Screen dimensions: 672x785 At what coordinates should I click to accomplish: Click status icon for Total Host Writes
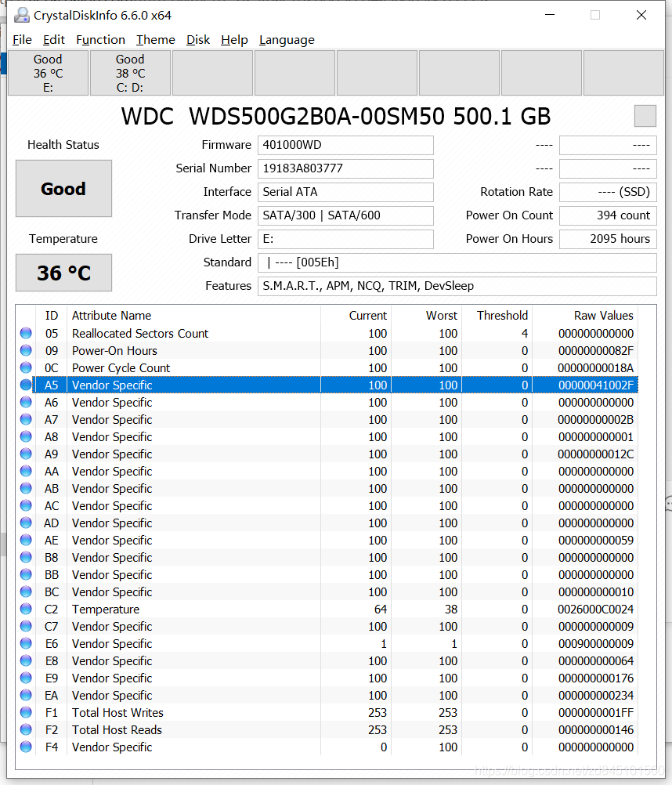[26, 712]
